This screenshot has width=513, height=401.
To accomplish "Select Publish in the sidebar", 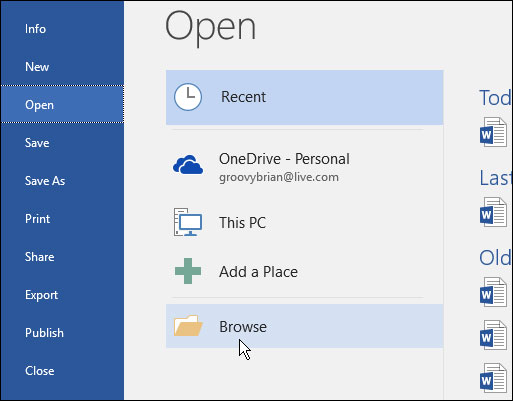I will click(x=62, y=333).
